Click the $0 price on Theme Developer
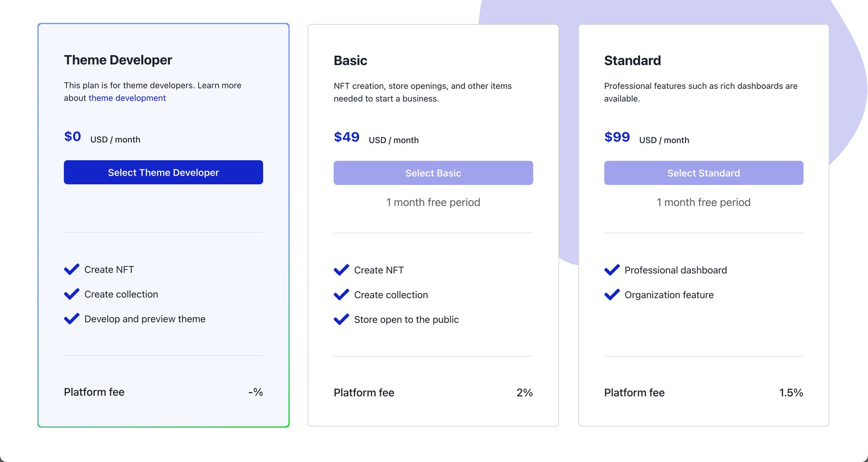The height and width of the screenshot is (462, 868). click(73, 137)
